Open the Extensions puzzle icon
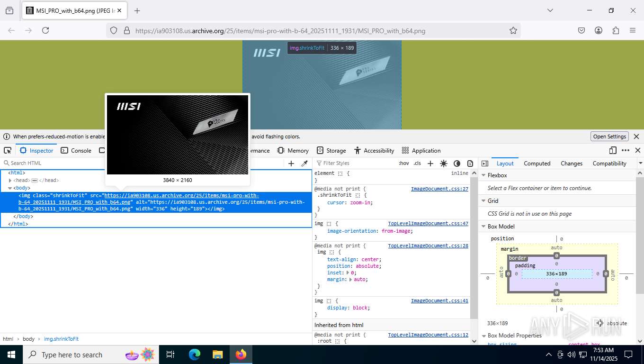The width and height of the screenshot is (644, 364). (616, 30)
